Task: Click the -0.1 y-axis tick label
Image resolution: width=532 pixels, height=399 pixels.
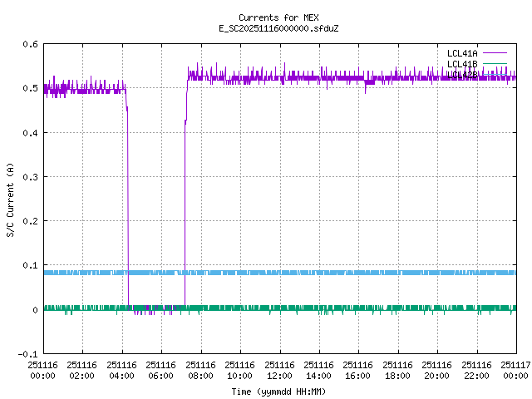Action: coord(27,354)
